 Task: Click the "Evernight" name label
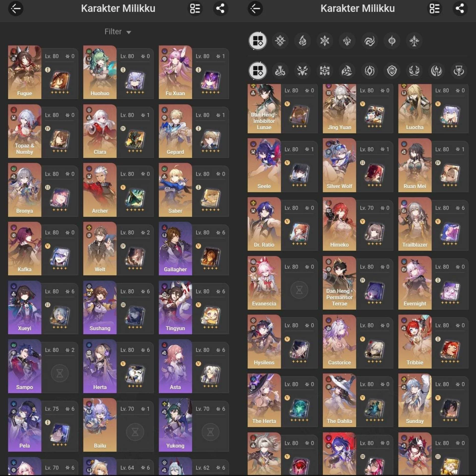pyautogui.click(x=415, y=304)
